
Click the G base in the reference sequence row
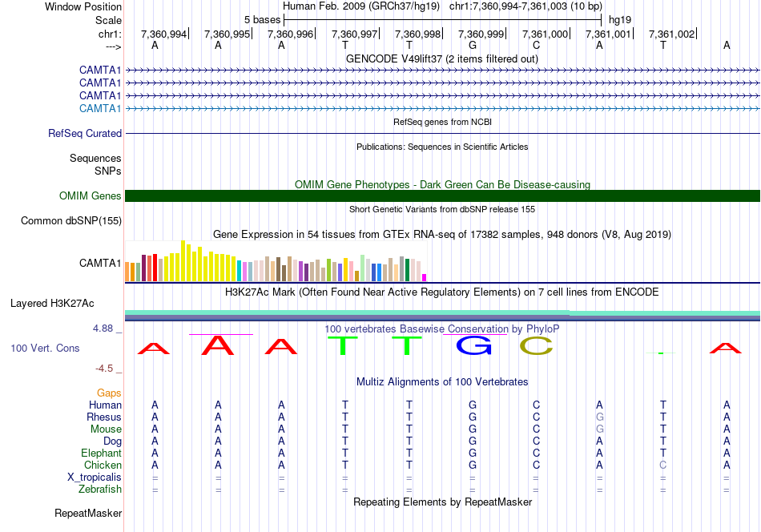pyautogui.click(x=473, y=45)
